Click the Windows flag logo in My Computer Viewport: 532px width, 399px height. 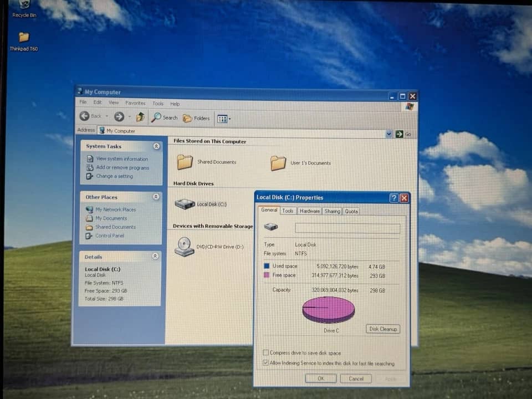tap(410, 107)
